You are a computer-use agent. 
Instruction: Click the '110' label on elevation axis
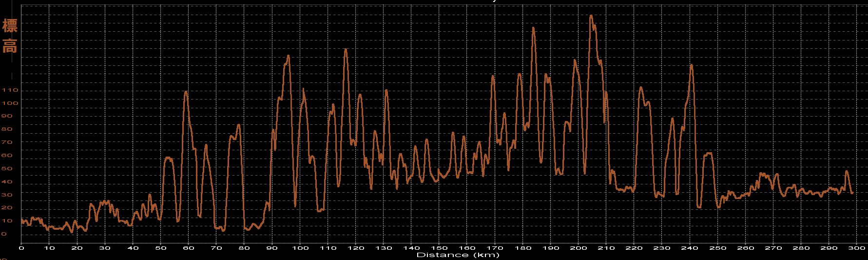(10, 90)
